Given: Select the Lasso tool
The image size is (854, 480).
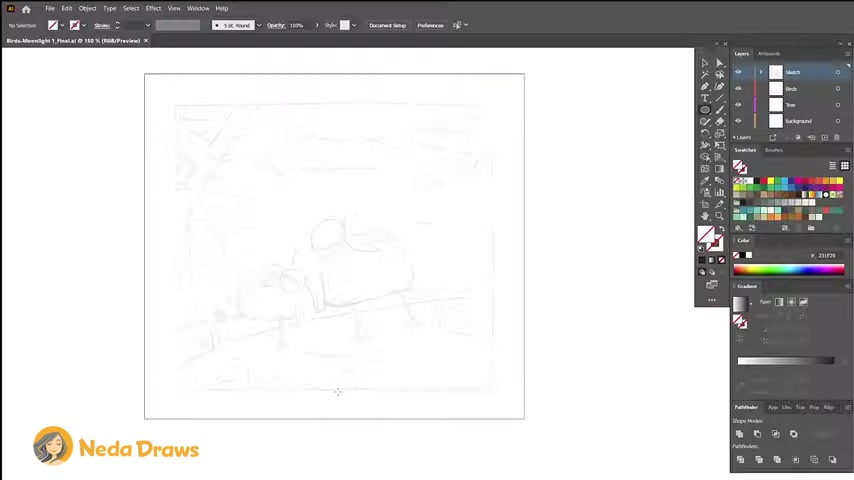Looking at the screenshot, I should (719, 75).
